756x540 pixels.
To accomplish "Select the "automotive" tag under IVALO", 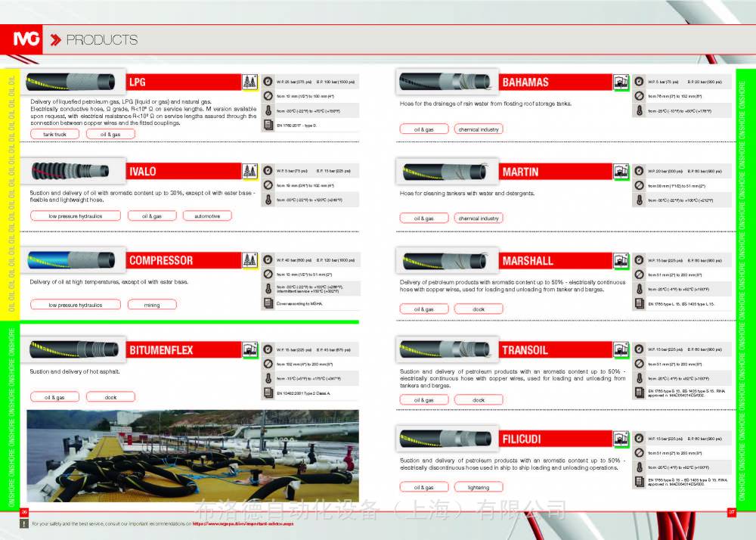I will [x=207, y=216].
